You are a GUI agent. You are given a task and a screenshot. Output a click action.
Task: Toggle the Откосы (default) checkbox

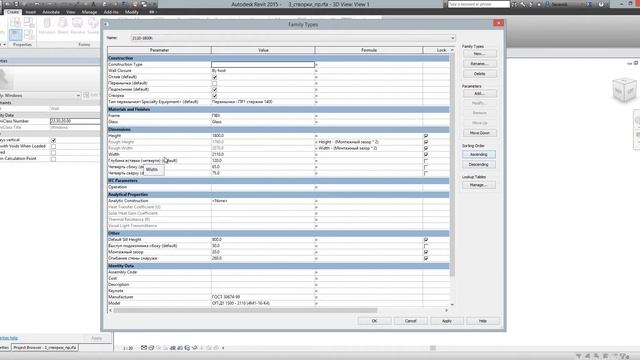214,77
